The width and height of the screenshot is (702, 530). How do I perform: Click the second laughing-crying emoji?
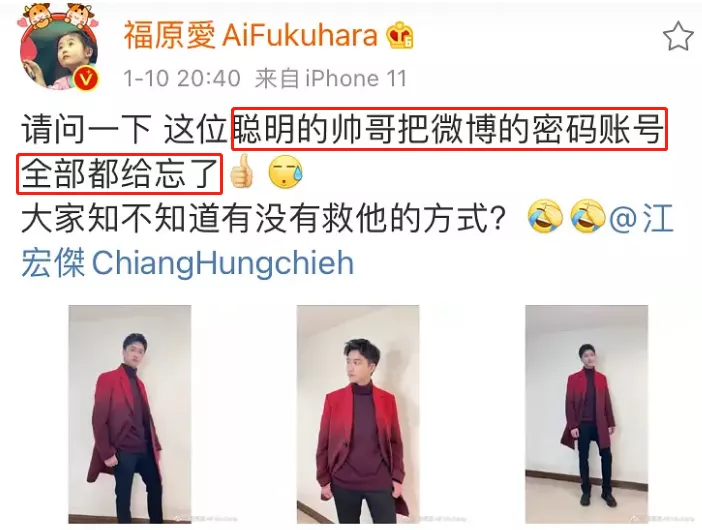pyautogui.click(x=588, y=217)
